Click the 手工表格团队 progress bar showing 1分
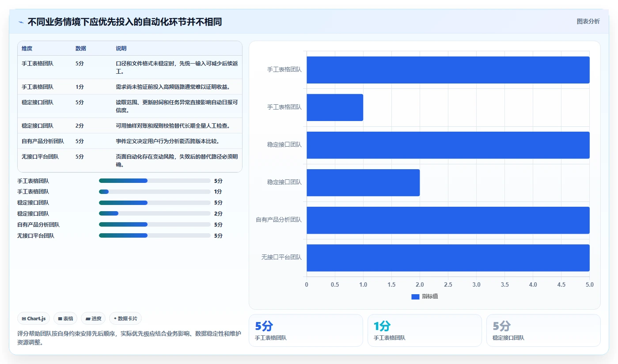618x364 pixels. pos(155,192)
